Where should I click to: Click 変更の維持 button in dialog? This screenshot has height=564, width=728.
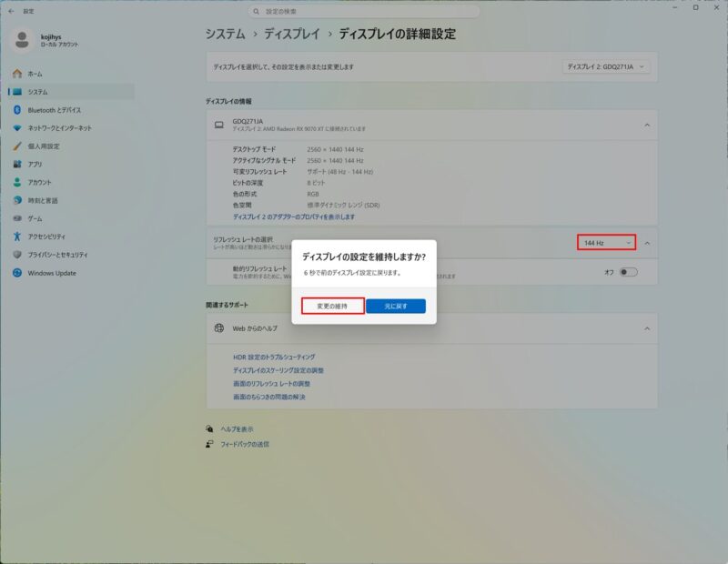pyautogui.click(x=332, y=306)
